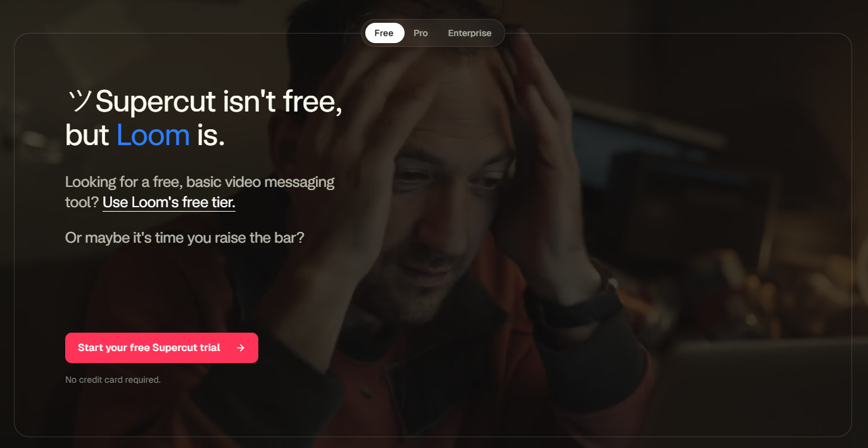Click the word "tool?" before the Loom link

[82, 203]
